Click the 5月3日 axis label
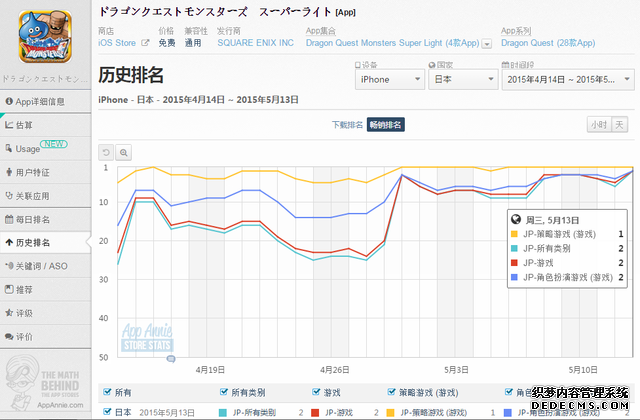 (456, 370)
